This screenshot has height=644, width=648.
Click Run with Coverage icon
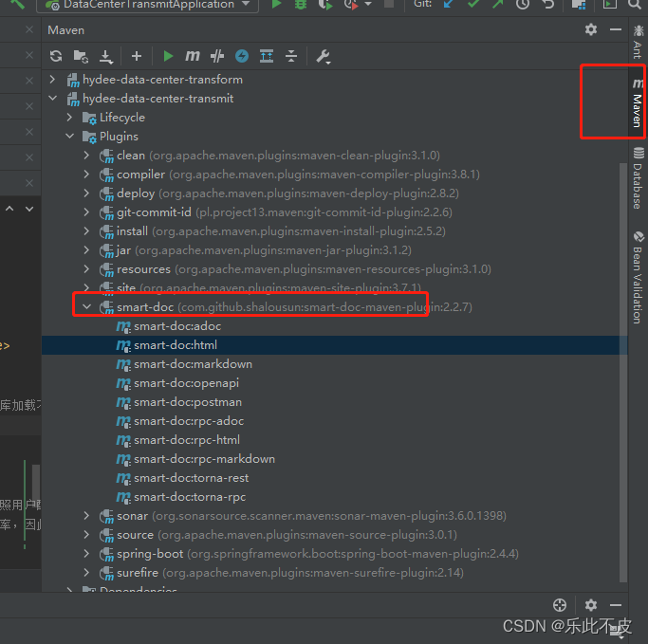(x=325, y=5)
